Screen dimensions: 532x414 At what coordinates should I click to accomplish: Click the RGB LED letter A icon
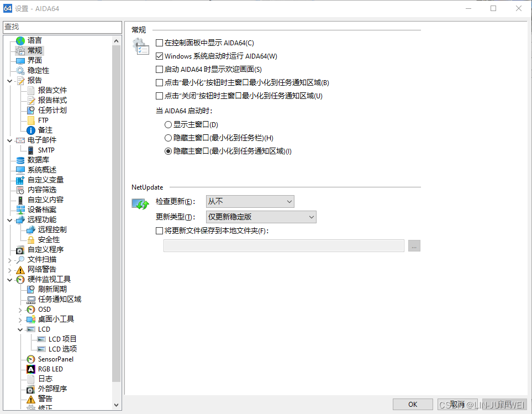(31, 369)
